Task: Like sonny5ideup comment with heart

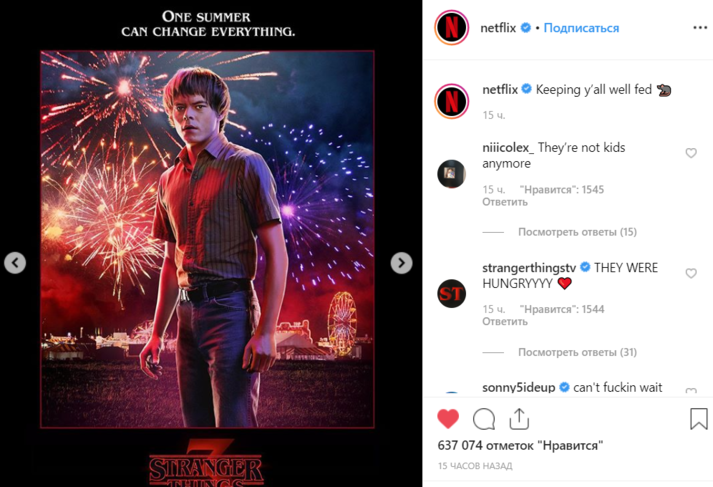Action: [691, 389]
